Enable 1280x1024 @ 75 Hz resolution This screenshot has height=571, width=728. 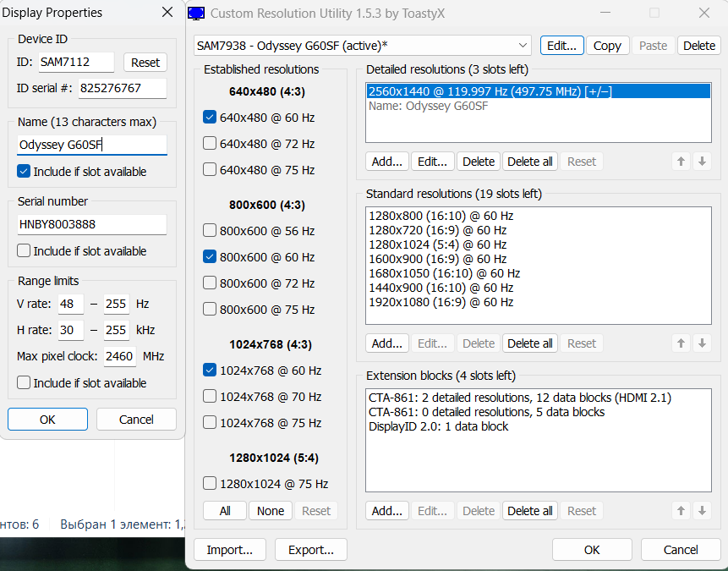210,483
